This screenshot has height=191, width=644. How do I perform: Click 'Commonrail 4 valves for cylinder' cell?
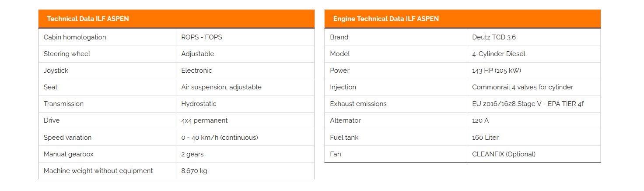point(522,87)
